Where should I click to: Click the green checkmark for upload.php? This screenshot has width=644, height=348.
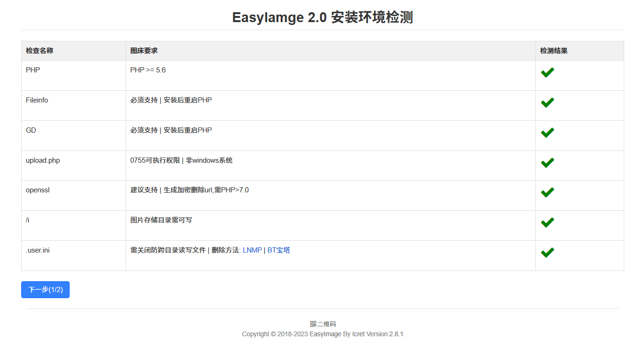pyautogui.click(x=547, y=162)
